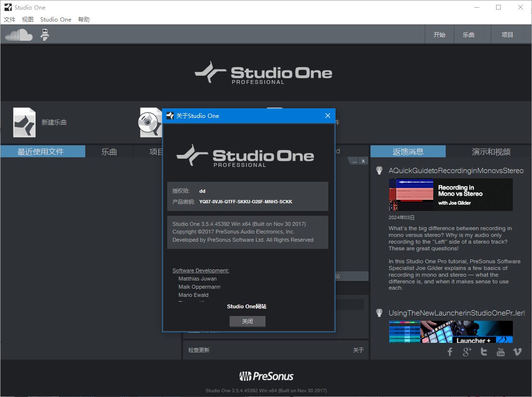Screen dimensions: 532x397
Task: Click the 新建乐曲 label
Action: coord(54,122)
